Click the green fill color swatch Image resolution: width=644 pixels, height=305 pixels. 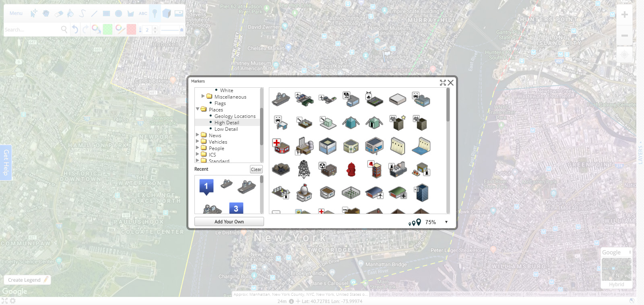pyautogui.click(x=107, y=29)
